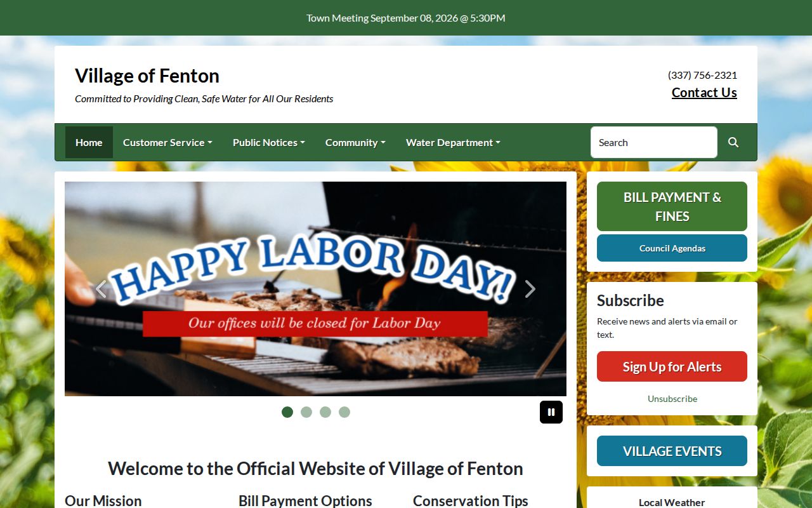Image resolution: width=812 pixels, height=508 pixels.
Task: Select the third carousel slide dot
Action: [x=325, y=412]
